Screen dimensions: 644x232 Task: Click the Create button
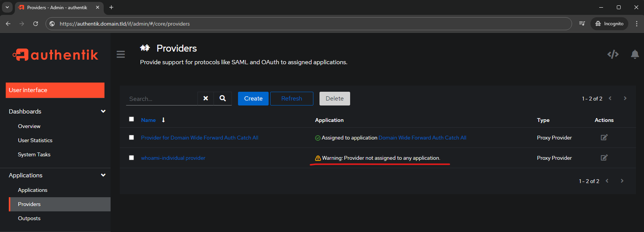(253, 99)
